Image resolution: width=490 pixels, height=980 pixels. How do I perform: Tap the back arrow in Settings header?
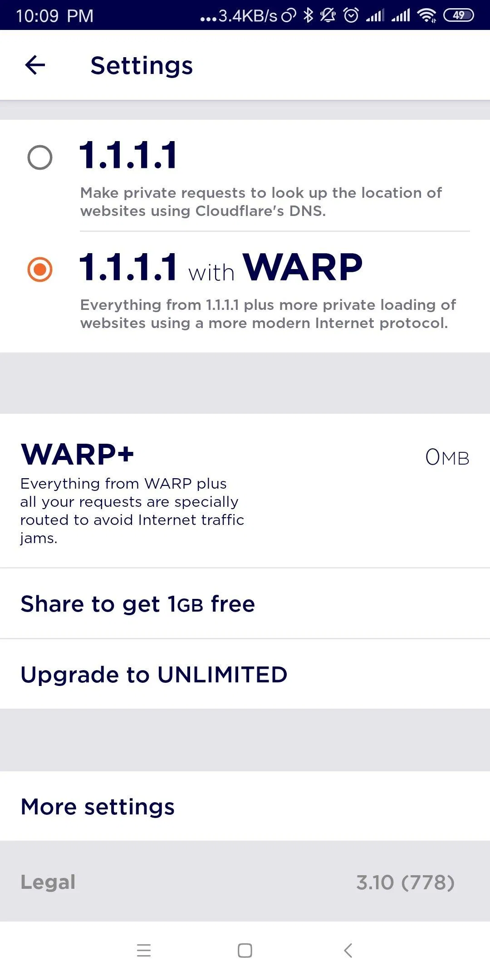35,65
